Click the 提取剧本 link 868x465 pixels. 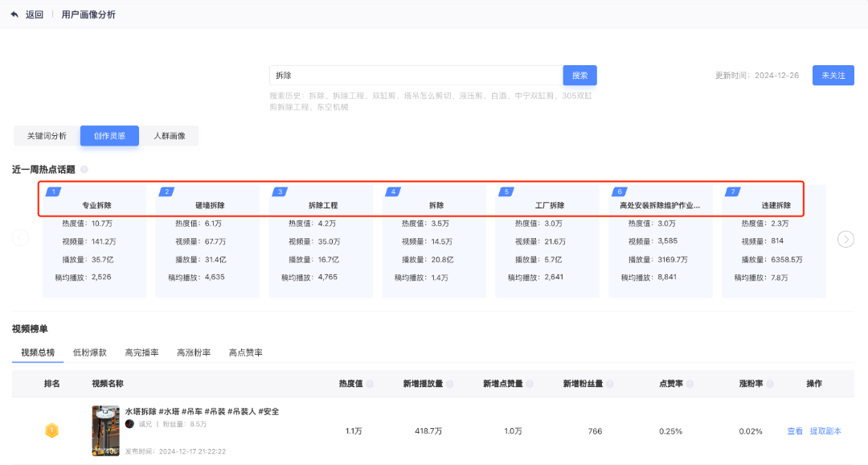[x=825, y=431]
